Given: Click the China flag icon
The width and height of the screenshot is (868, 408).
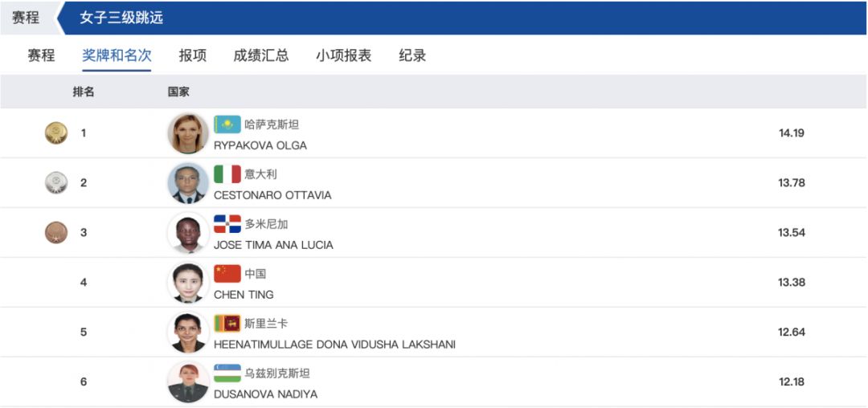Looking at the screenshot, I should [227, 274].
